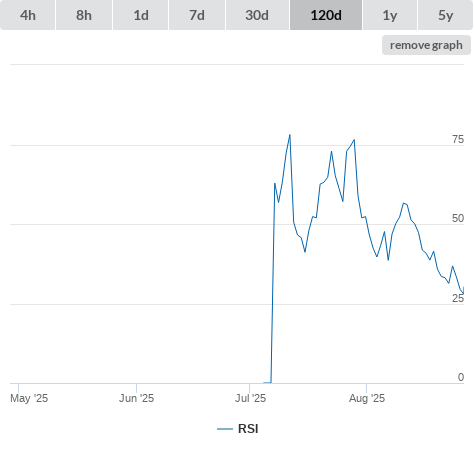Choose the 1d time range tab
474x455 pixels.
(141, 15)
